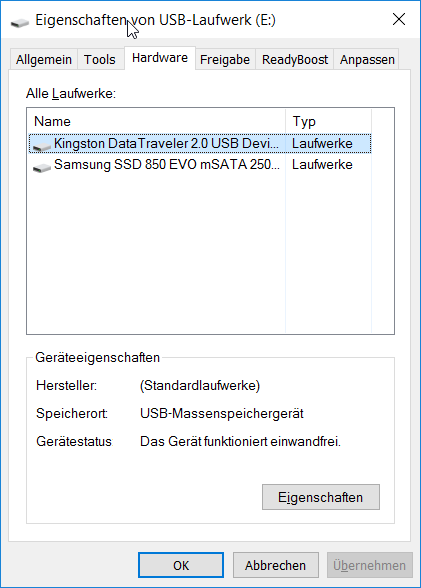
Task: Confirm with the OK button
Action: [181, 565]
